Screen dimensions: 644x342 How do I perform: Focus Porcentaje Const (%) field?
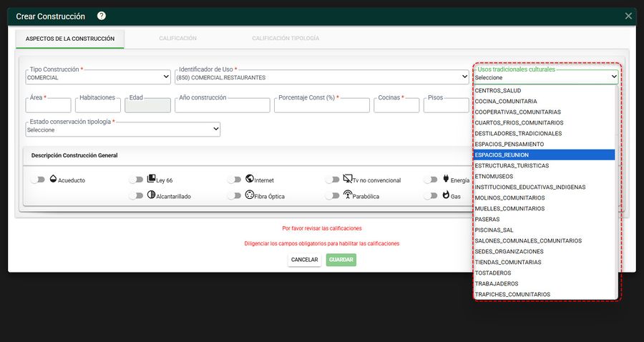point(321,105)
